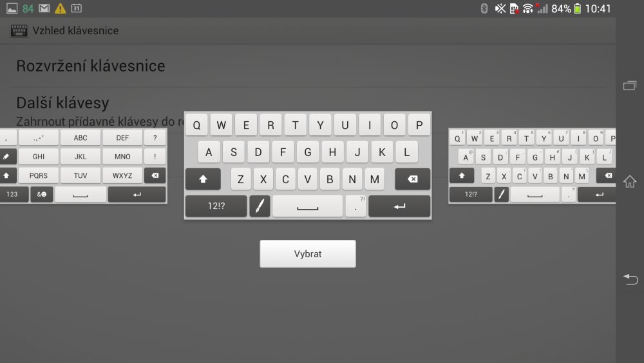Tap the Q key on center keyboard

point(197,125)
